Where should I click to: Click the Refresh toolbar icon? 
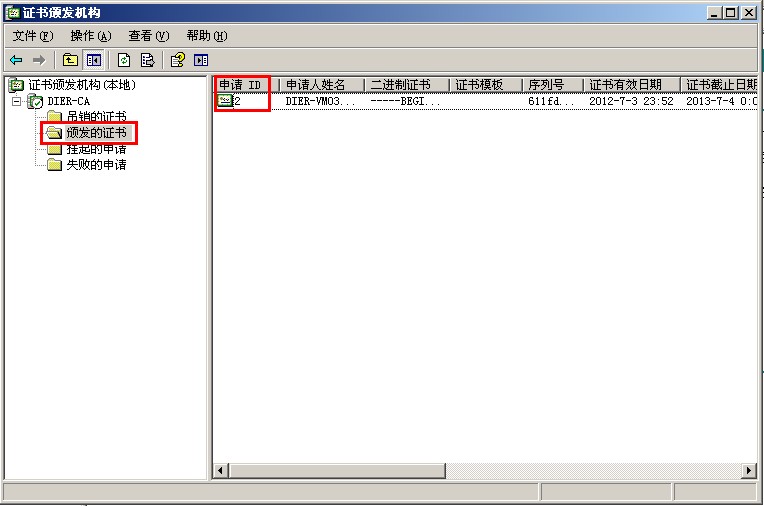coord(125,60)
